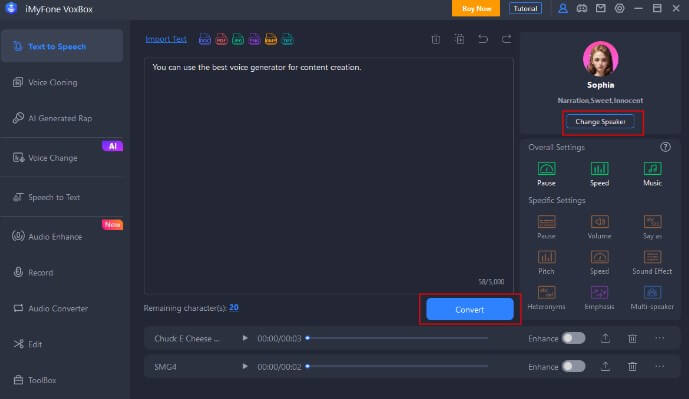This screenshot has height=399, width=689.
Task: Toggle Enhance for Chuck E Cheese audio
Action: pos(573,338)
